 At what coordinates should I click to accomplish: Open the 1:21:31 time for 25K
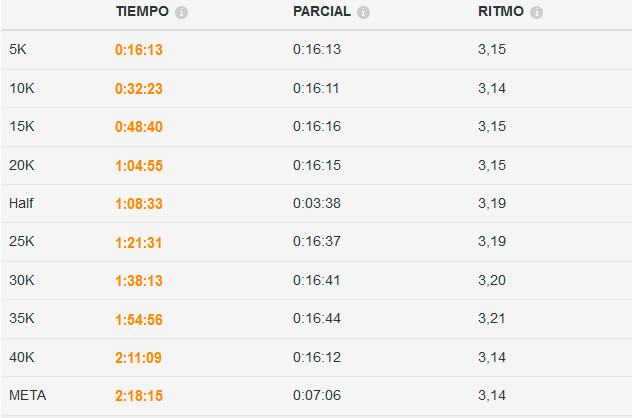[139, 243]
